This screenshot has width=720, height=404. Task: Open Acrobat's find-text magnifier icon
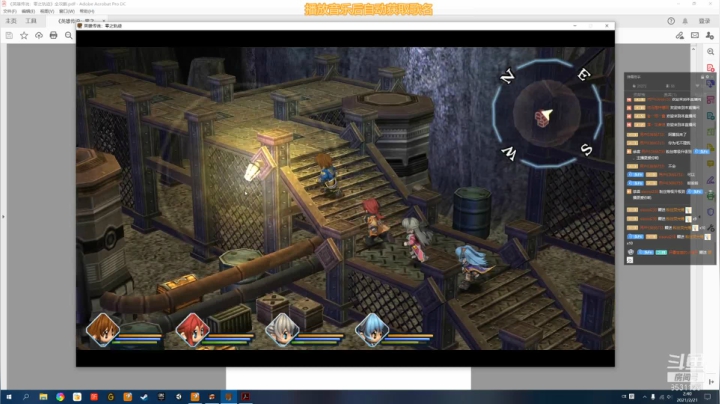click(x=68, y=35)
